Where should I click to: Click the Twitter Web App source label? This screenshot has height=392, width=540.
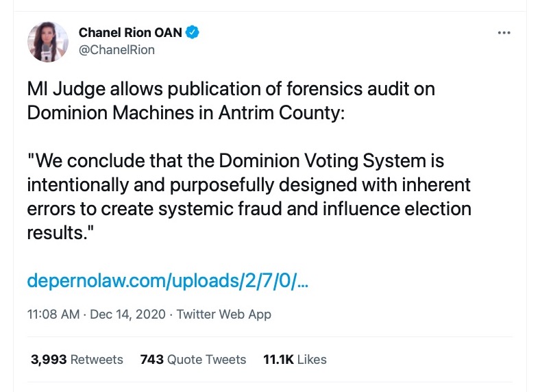pyautogui.click(x=223, y=315)
